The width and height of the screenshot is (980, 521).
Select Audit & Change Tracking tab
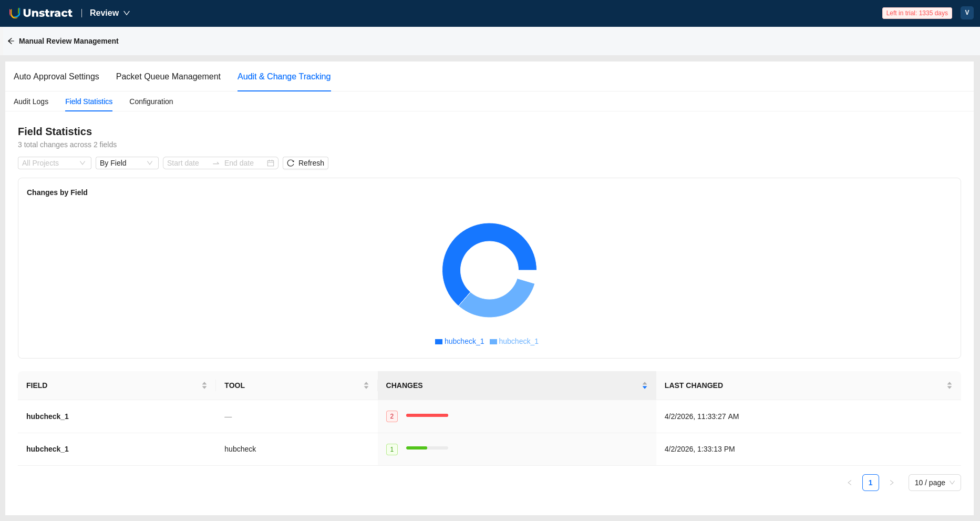click(x=284, y=77)
